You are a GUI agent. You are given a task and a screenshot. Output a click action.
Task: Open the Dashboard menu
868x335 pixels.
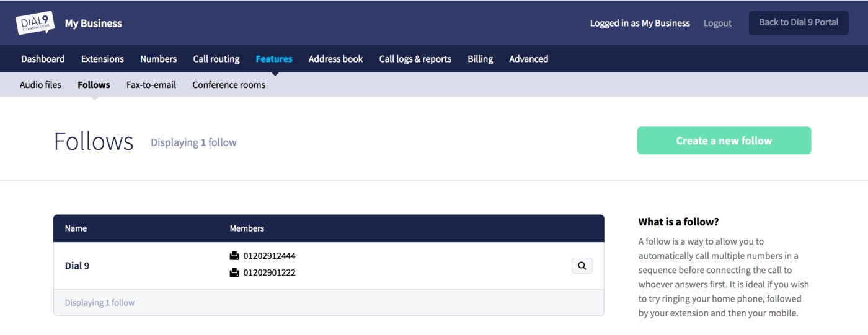click(x=43, y=59)
